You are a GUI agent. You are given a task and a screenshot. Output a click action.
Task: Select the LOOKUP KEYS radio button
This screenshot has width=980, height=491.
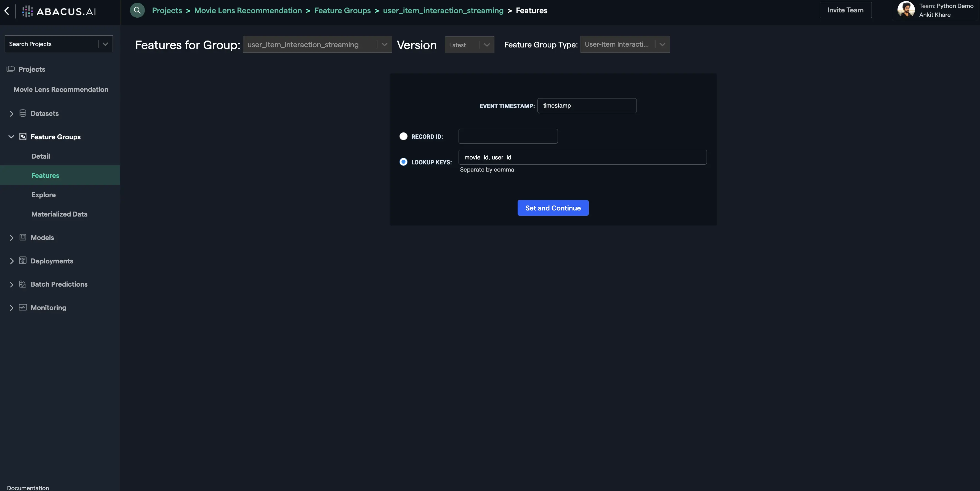point(403,162)
